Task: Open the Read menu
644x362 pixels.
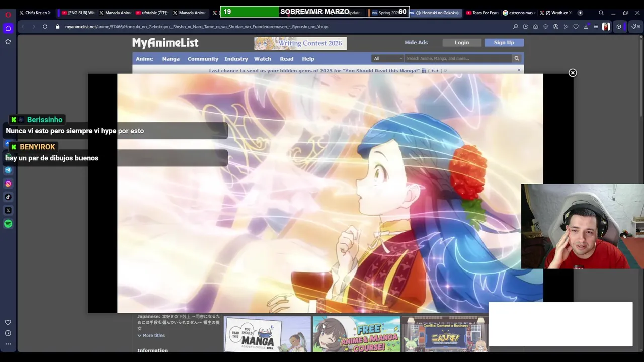Action: click(287, 59)
